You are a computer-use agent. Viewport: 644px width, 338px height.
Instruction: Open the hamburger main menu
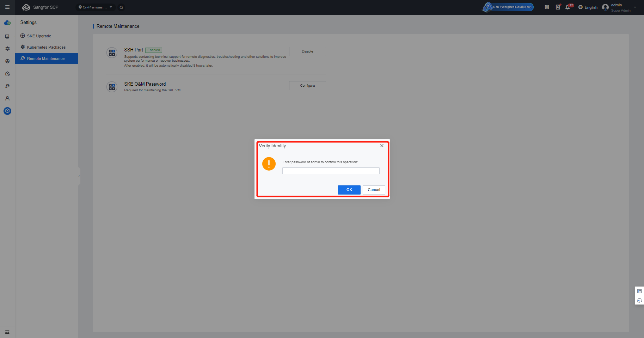coord(7,7)
